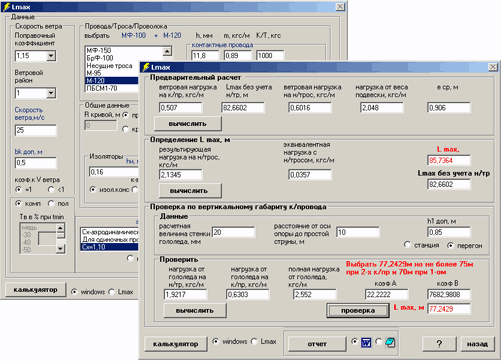Click the L max result field 85,7364
This screenshot has height=361, width=502.
coord(449,160)
